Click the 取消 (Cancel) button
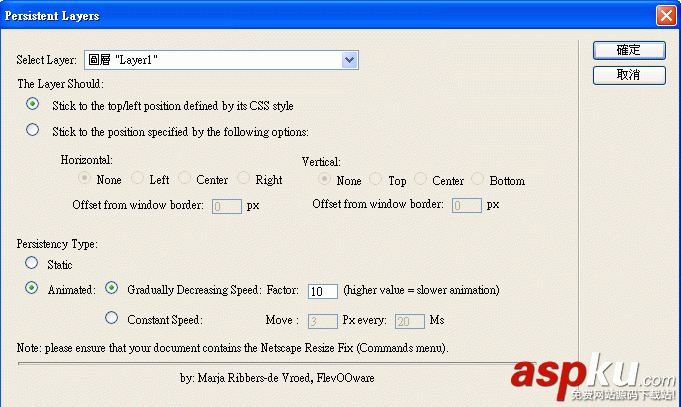Image resolution: width=681 pixels, height=407 pixels. pyautogui.click(x=629, y=75)
